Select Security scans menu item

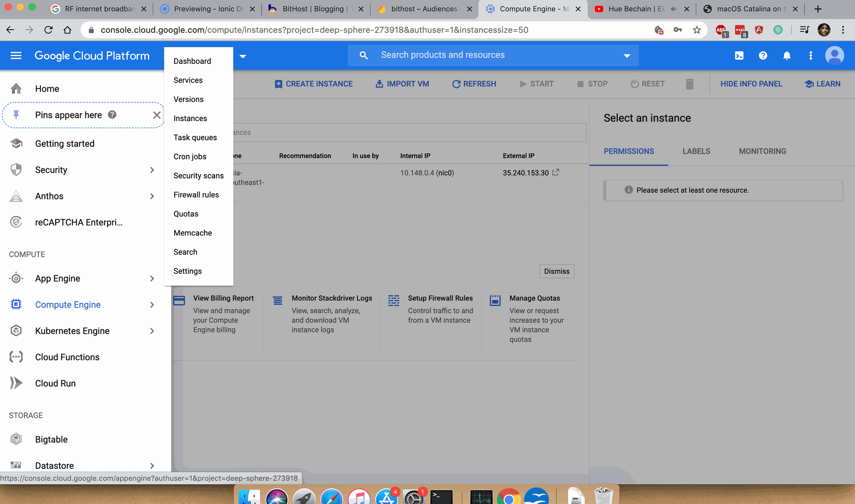[x=199, y=176]
